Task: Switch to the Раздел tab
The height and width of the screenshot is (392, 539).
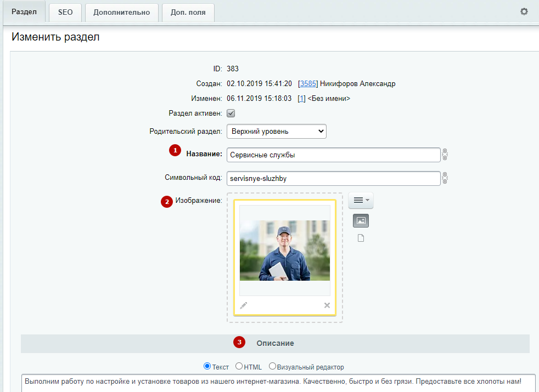Action: (24, 12)
